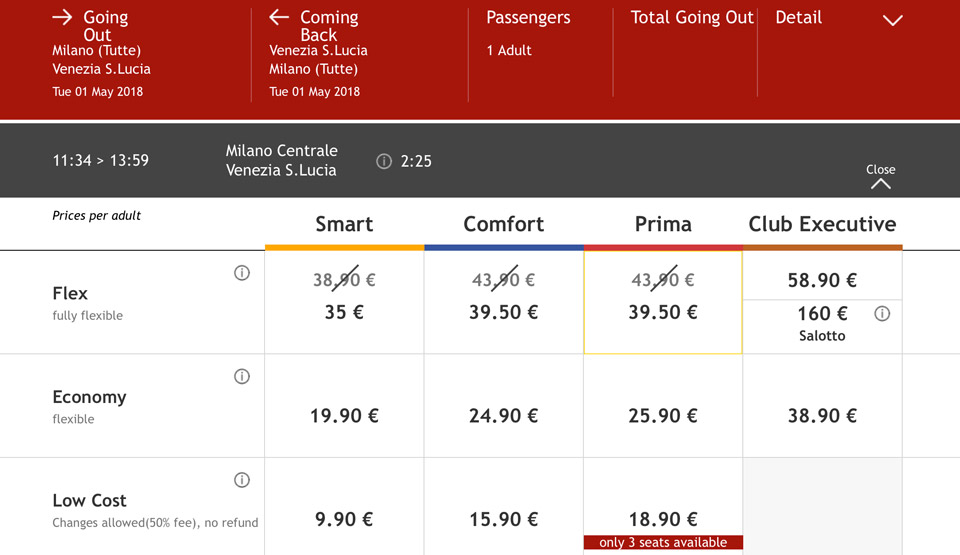
Task: Expand the Detail chevron in header
Action: (x=893, y=20)
